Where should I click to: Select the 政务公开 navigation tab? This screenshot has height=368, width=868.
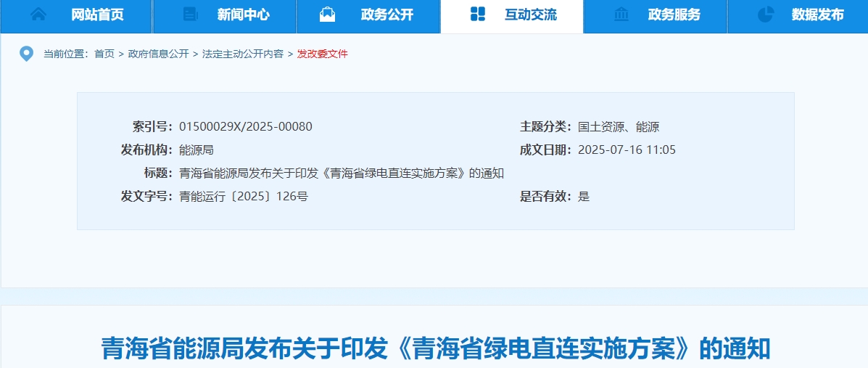tap(387, 15)
